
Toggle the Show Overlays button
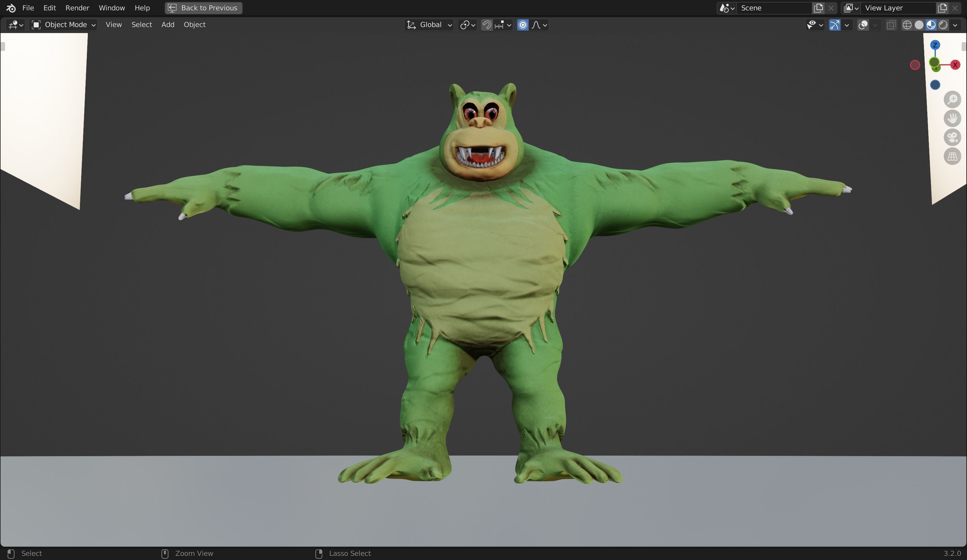coord(863,25)
